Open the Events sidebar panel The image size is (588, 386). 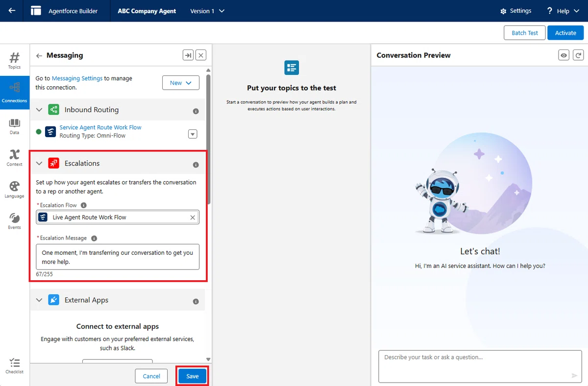[x=15, y=221]
